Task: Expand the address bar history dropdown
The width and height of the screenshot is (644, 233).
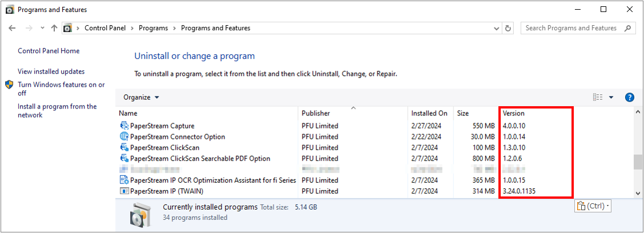Action: pos(497,29)
